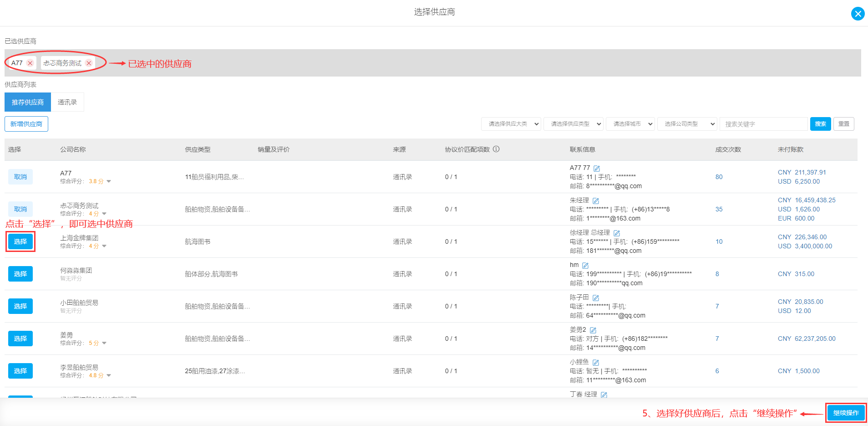This screenshot has width=868, height=426.
Task: Click the 重置 reset button
Action: [844, 124]
